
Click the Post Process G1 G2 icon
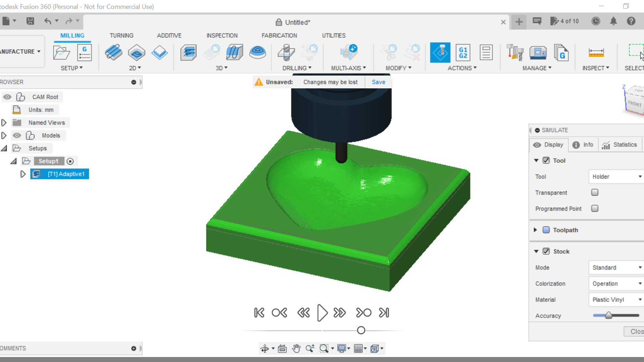tap(463, 52)
